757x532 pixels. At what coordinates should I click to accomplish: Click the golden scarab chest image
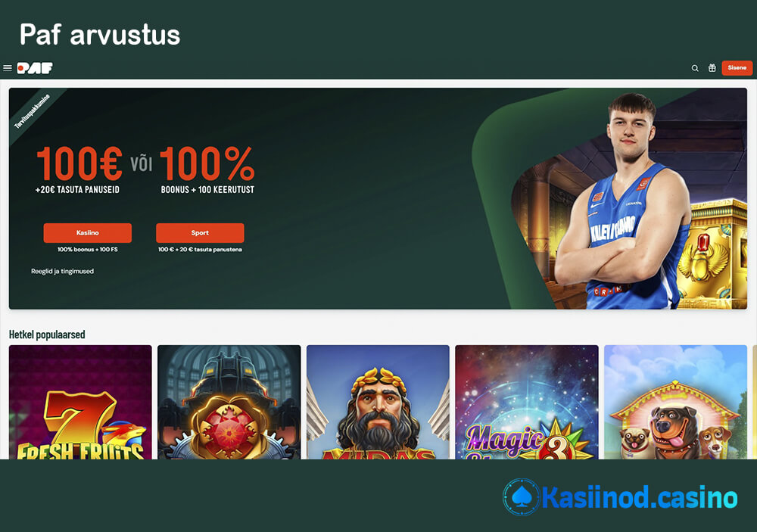point(712,254)
